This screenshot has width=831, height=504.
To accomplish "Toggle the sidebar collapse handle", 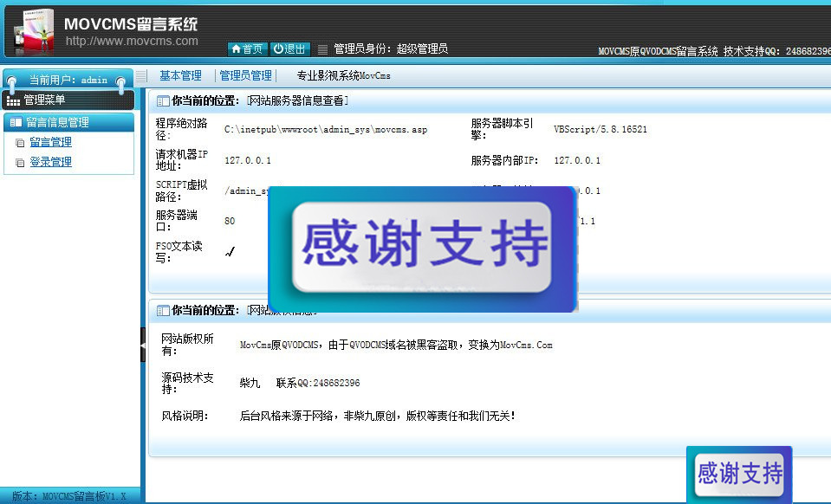I will pyautogui.click(x=143, y=345).
